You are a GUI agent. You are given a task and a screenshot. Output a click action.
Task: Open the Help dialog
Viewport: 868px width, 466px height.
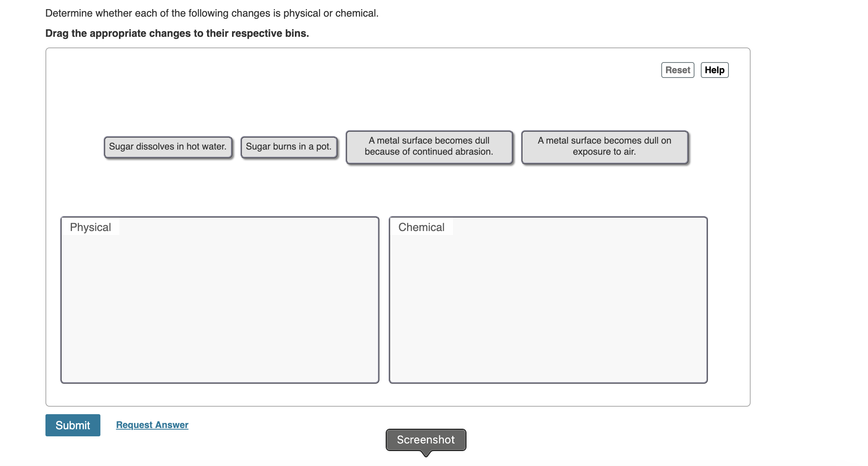[714, 70]
